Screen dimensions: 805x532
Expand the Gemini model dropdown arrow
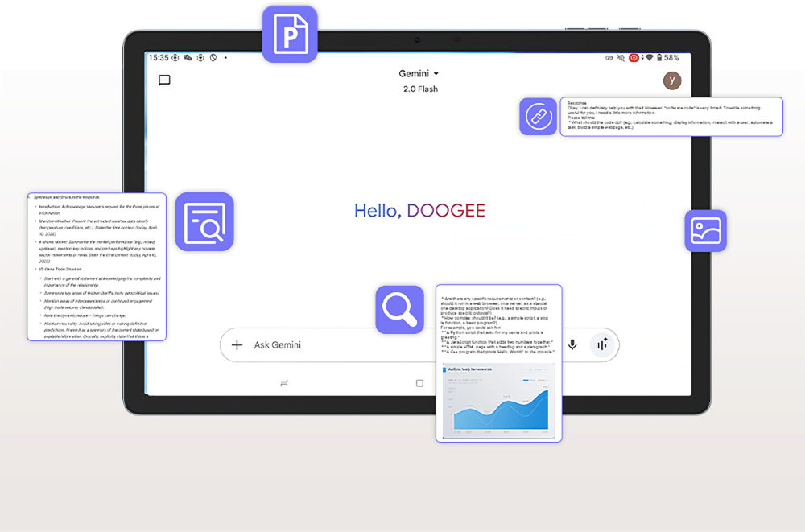point(436,74)
